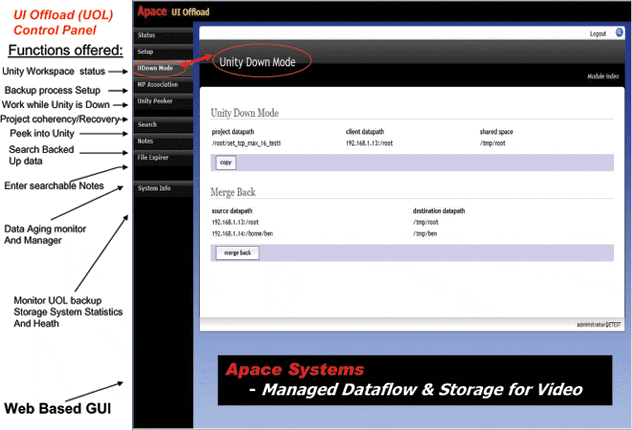The height and width of the screenshot is (430, 632).
Task: Click the UI Offload header title
Action: (x=190, y=12)
